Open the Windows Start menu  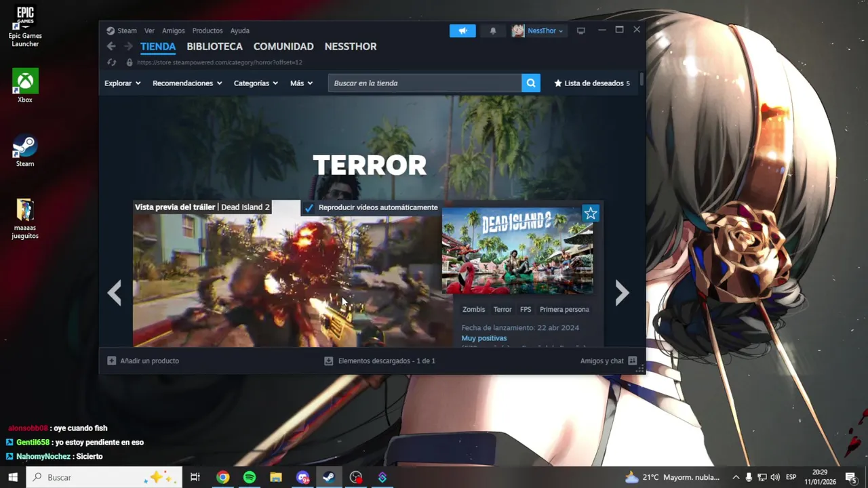click(13, 477)
